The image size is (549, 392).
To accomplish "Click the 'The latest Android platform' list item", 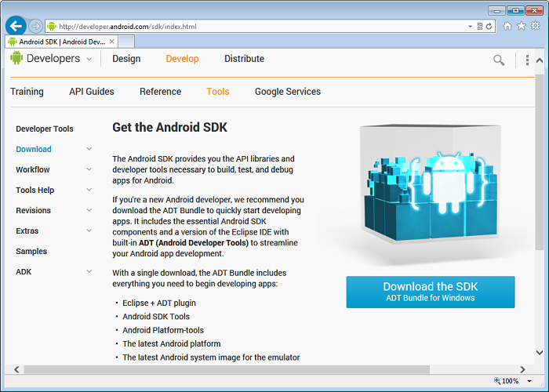I will click(x=172, y=343).
